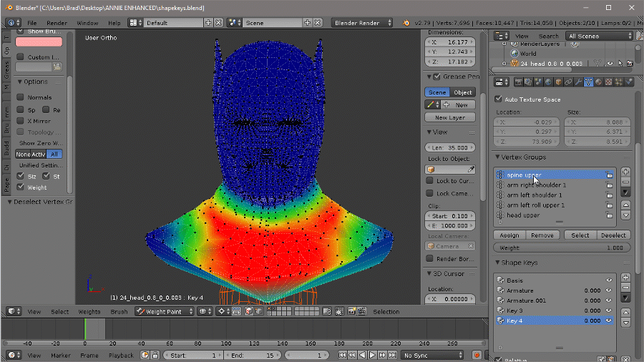Click the record button in timeline header
This screenshot has height=362, width=644.
coord(477,355)
